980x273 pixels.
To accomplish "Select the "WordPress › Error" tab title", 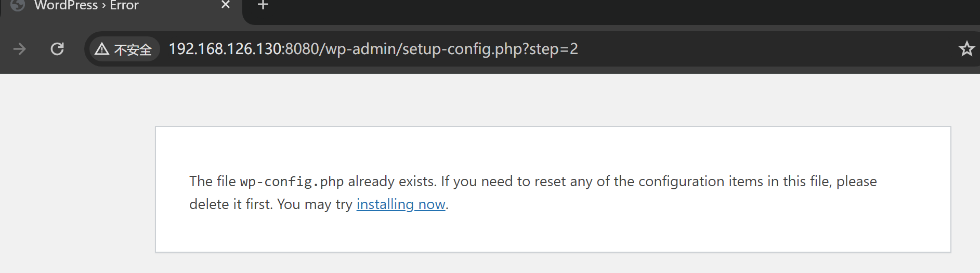I will pos(86,5).
